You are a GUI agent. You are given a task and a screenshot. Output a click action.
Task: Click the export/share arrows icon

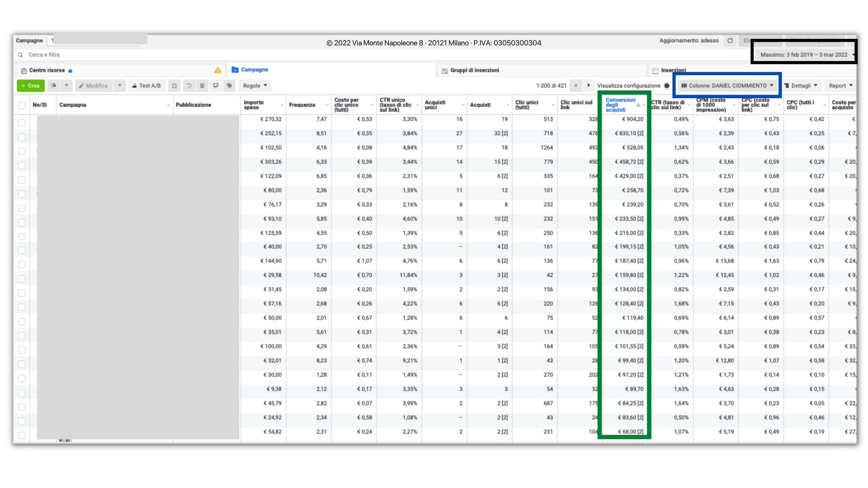(x=216, y=86)
